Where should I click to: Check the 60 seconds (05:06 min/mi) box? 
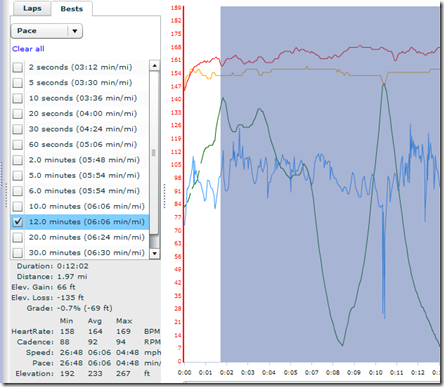18,145
